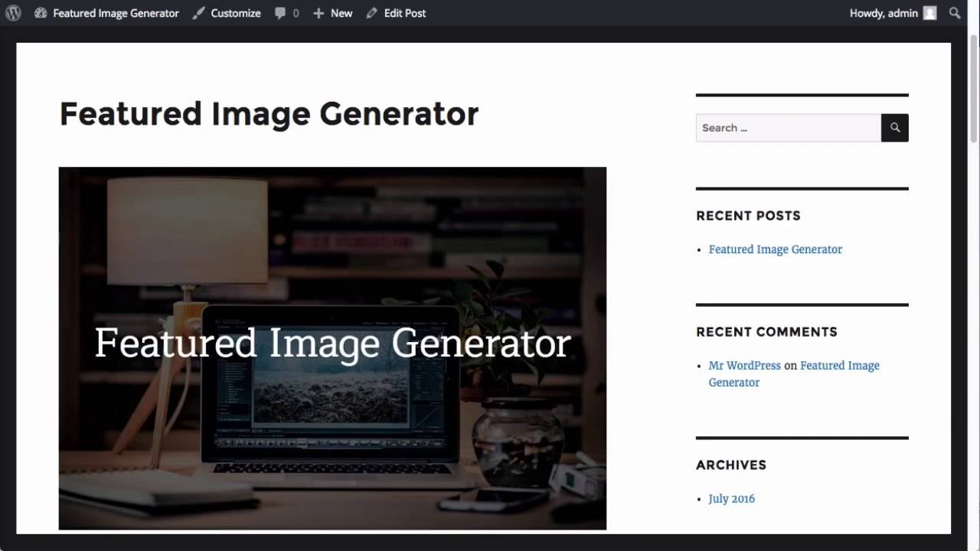980x551 pixels.
Task: Click the page scrollbar thumb
Action: click(x=974, y=88)
